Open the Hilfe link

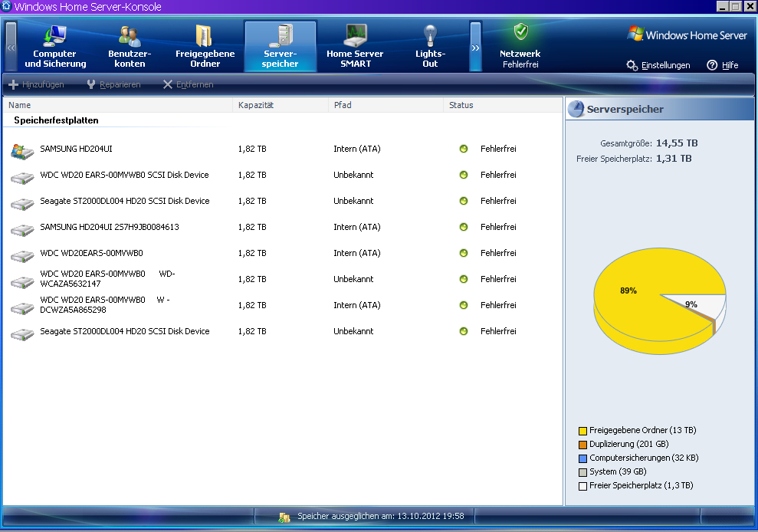(x=730, y=65)
